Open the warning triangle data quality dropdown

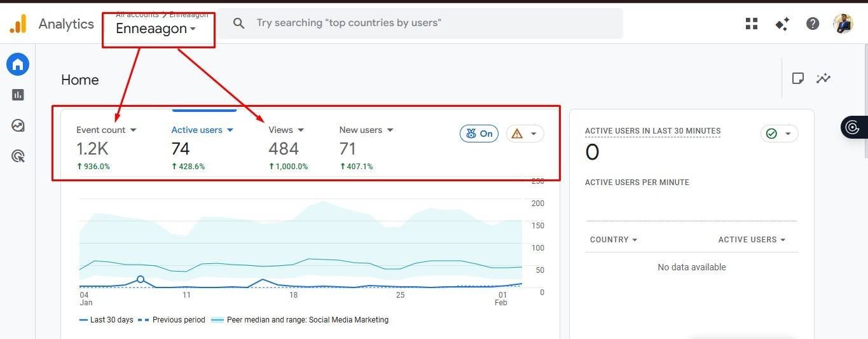coord(525,134)
